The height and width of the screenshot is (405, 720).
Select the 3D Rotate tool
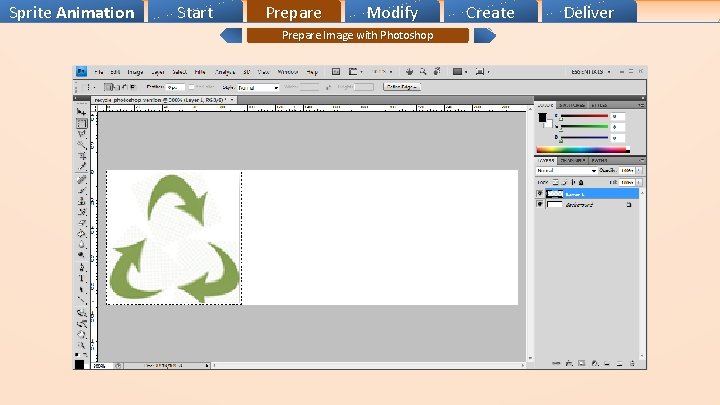81,313
